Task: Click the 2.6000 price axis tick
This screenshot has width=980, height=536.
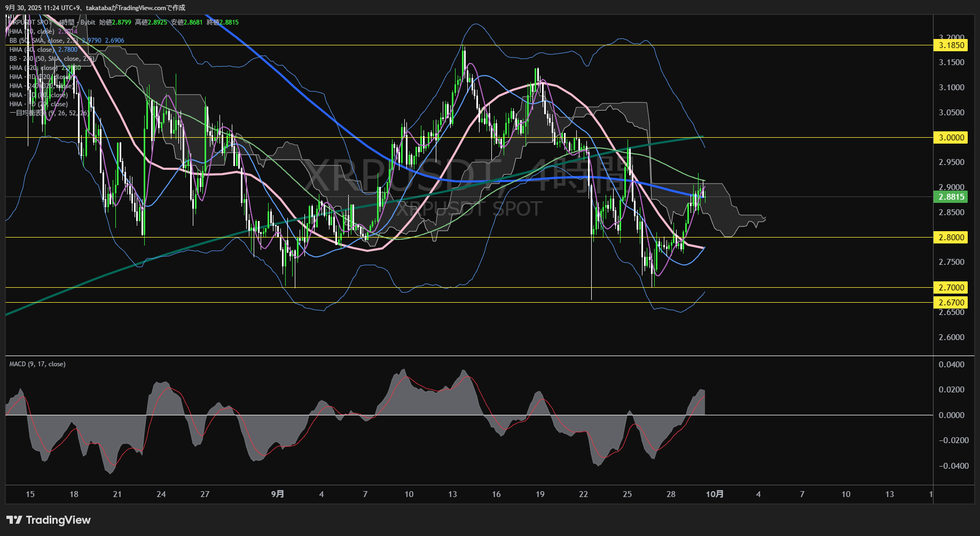Action: pyautogui.click(x=952, y=337)
